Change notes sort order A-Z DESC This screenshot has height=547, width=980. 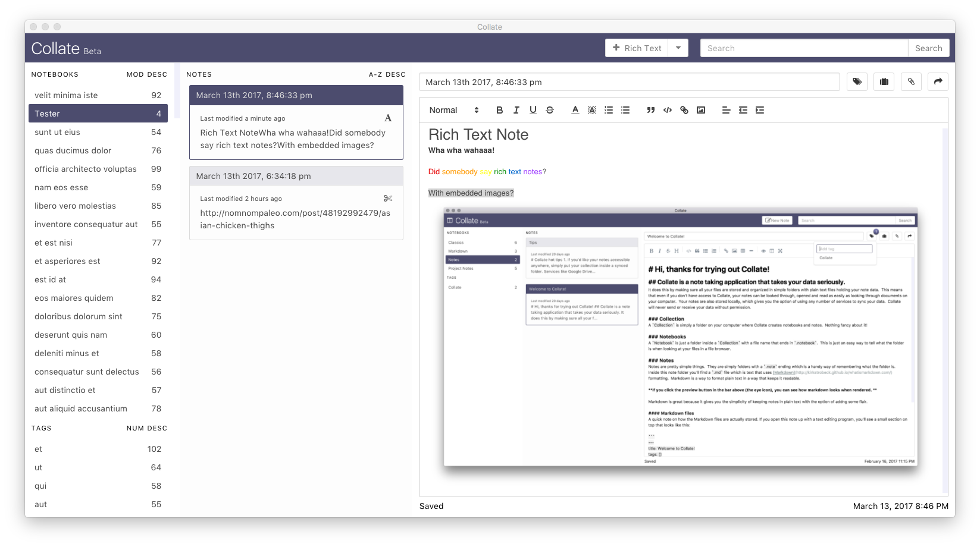387,74
